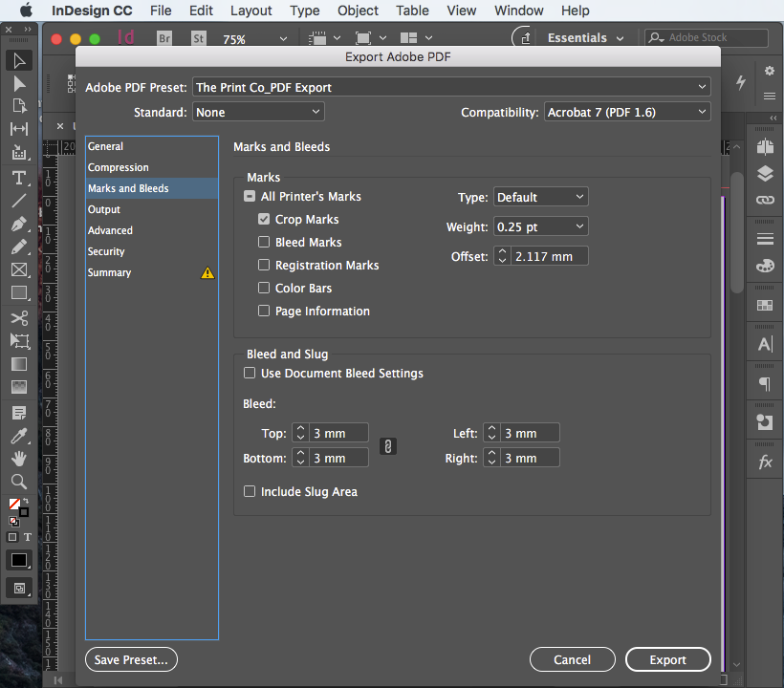The height and width of the screenshot is (688, 784).
Task: Click the Export button
Action: click(667, 659)
